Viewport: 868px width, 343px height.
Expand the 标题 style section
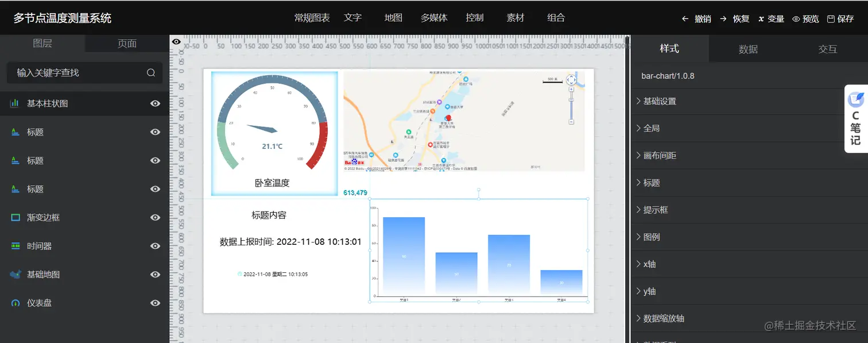point(749,183)
